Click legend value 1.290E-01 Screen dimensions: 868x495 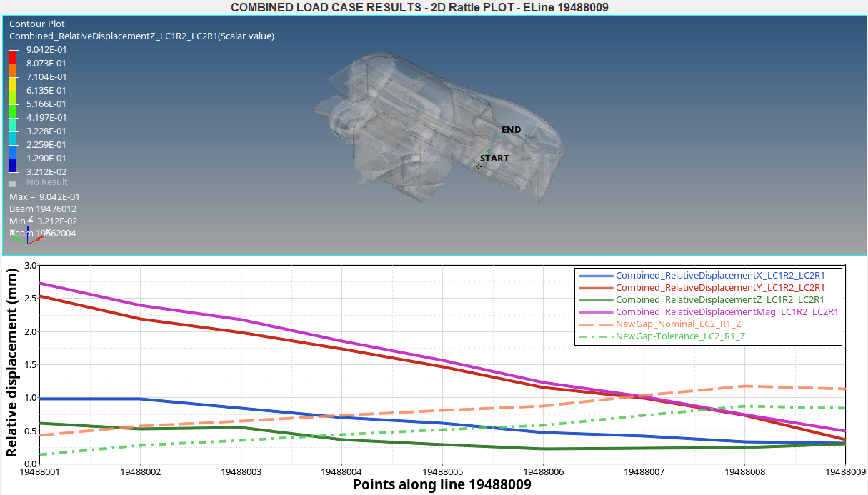[46, 158]
